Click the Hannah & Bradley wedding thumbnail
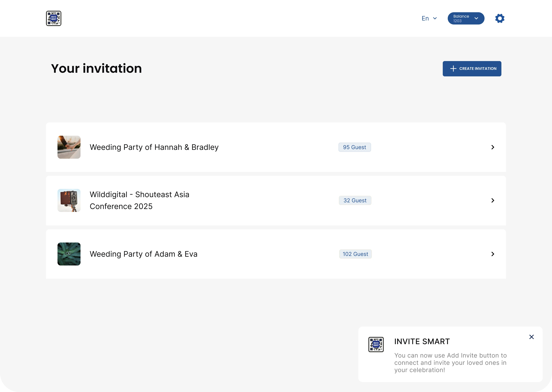The height and width of the screenshot is (392, 552). [x=69, y=147]
